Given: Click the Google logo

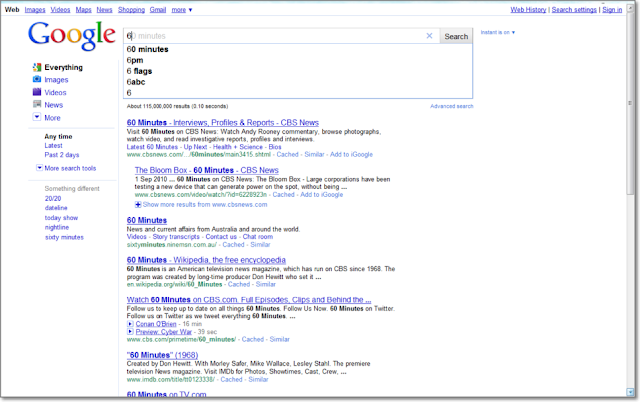Looking at the screenshot, I should pyautogui.click(x=72, y=36).
